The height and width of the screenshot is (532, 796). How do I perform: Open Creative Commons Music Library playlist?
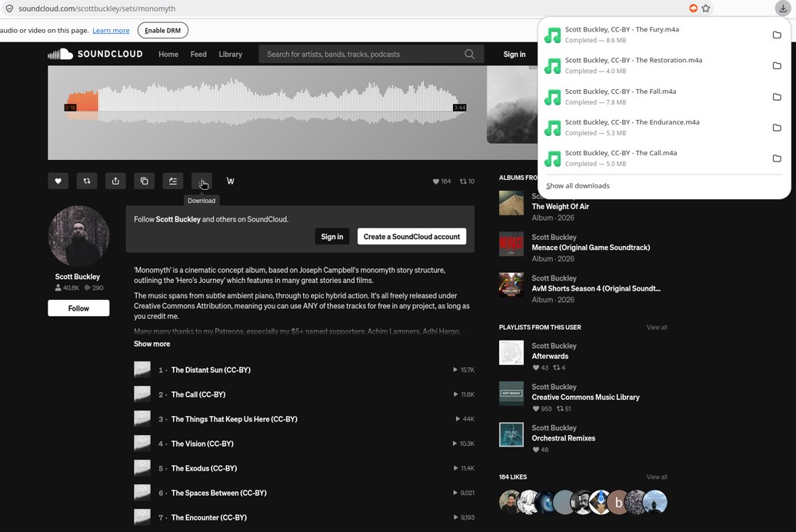click(x=585, y=397)
